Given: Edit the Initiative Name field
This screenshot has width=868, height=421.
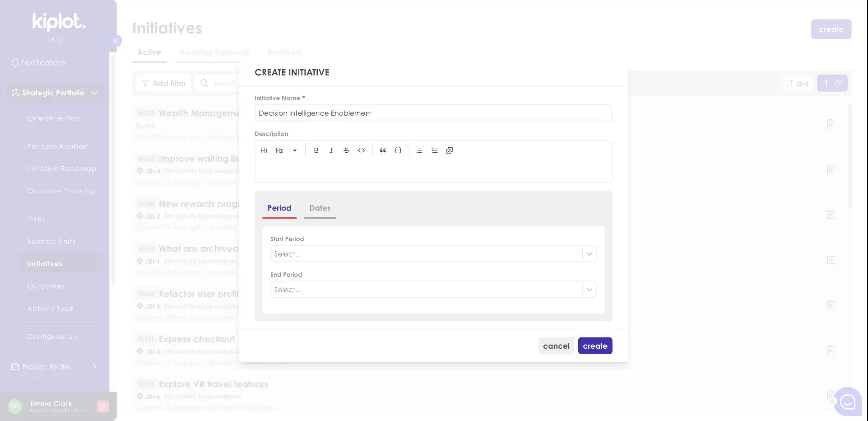Looking at the screenshot, I should (433, 113).
